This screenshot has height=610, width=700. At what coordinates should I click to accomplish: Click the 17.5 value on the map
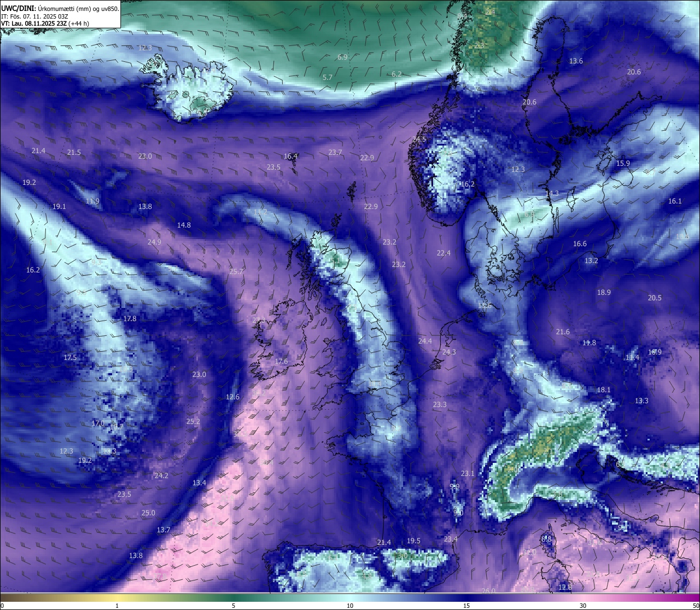tap(70, 357)
